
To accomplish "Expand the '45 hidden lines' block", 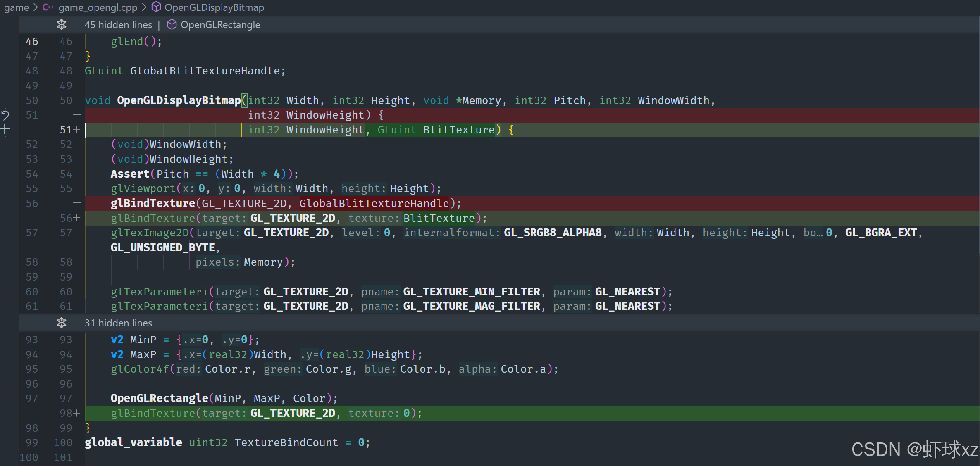I will pos(118,25).
